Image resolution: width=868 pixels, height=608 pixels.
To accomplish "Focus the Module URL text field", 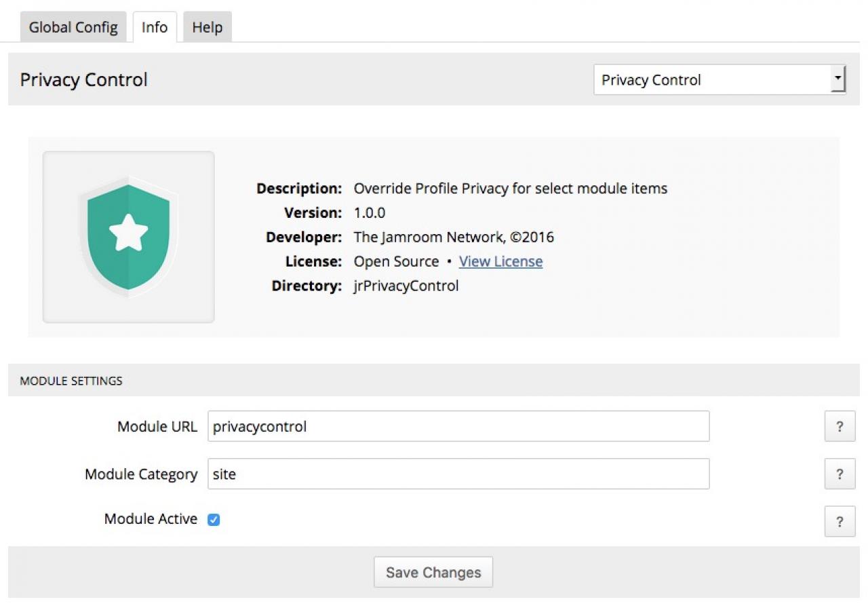I will tap(458, 427).
